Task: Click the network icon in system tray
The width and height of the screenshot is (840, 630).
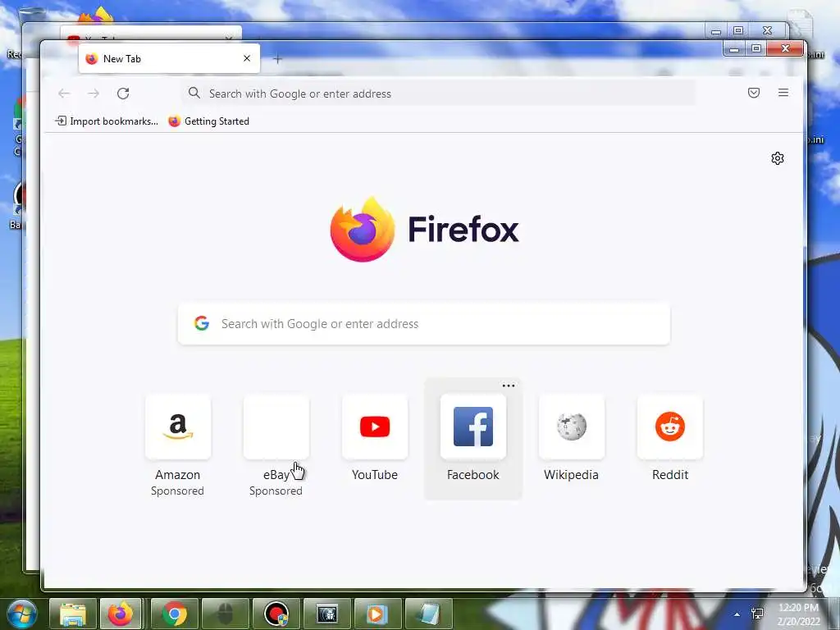Action: [757, 614]
